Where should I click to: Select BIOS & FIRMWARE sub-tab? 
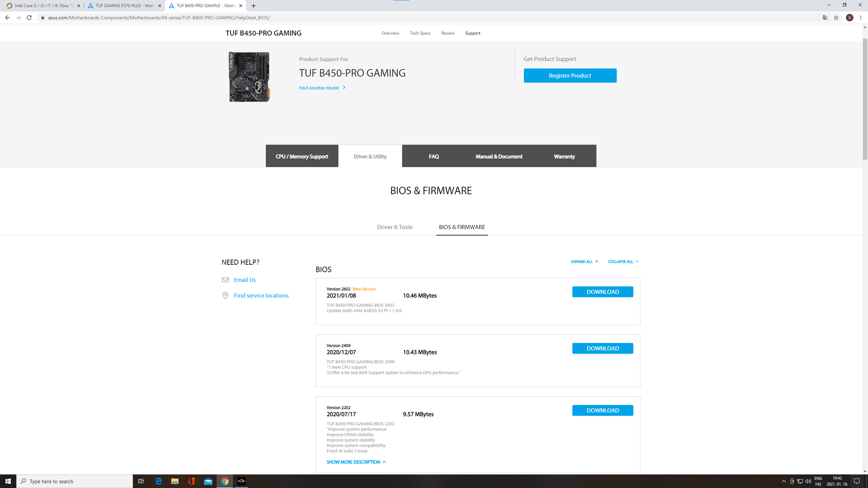tap(462, 227)
